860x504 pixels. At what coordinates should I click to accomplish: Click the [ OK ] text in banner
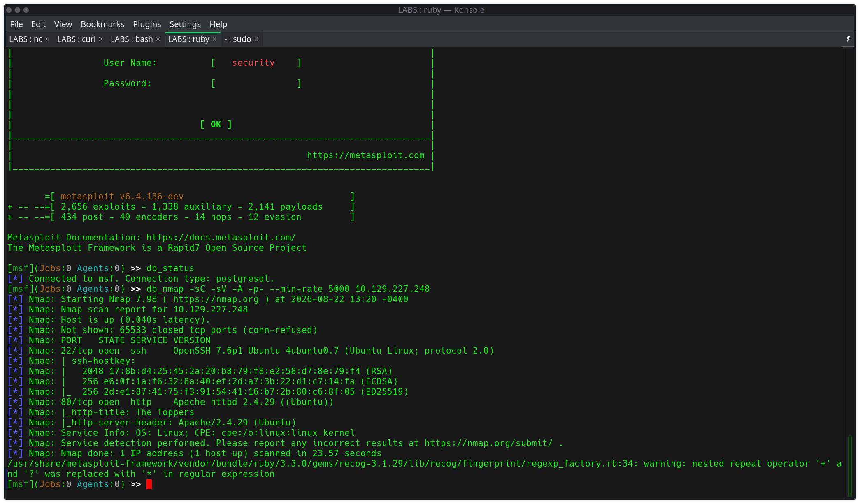216,125
